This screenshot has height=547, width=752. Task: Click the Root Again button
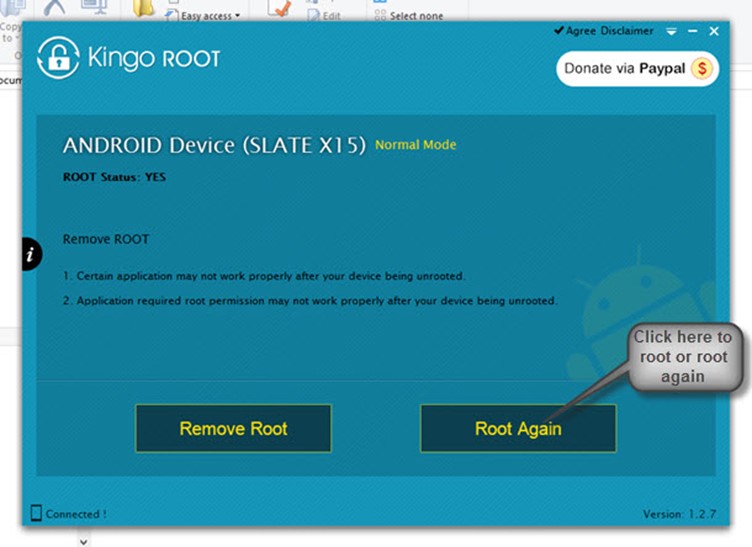click(x=518, y=428)
